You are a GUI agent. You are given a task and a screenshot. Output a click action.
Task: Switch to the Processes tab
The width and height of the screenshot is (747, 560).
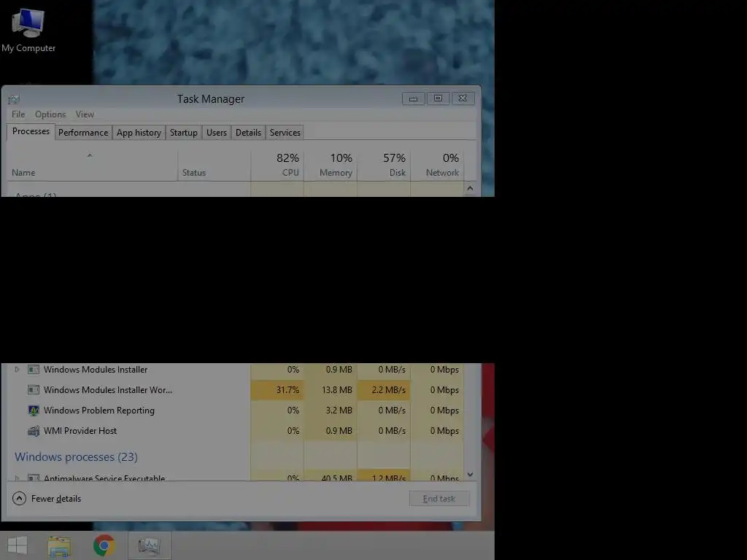tap(31, 131)
